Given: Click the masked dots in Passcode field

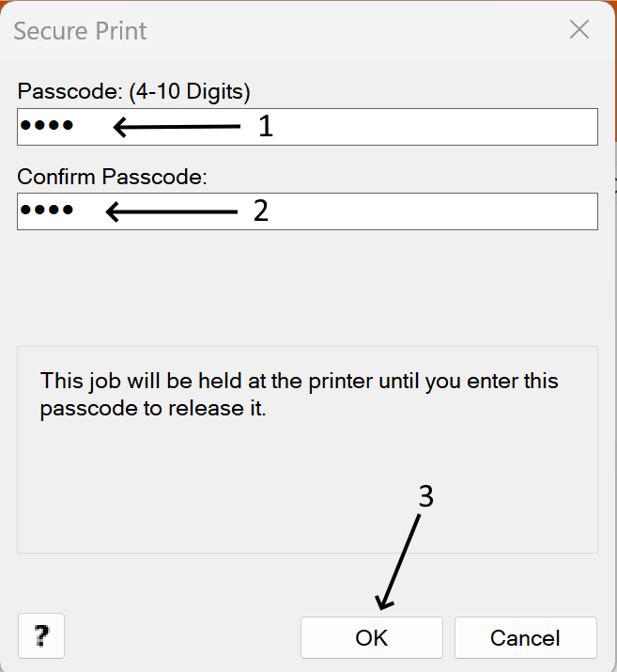Looking at the screenshot, I should pyautogui.click(x=47, y=126).
